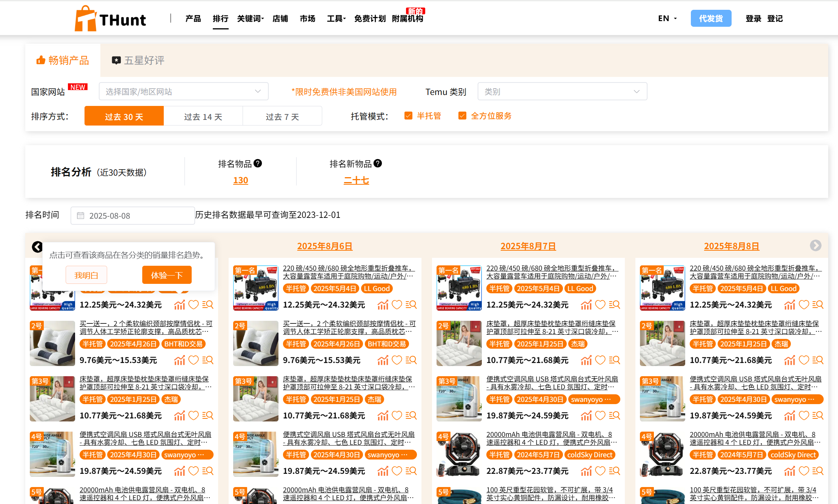The image size is (838, 504).
Task: Click calendar icon in ranking date field
Action: (x=80, y=216)
